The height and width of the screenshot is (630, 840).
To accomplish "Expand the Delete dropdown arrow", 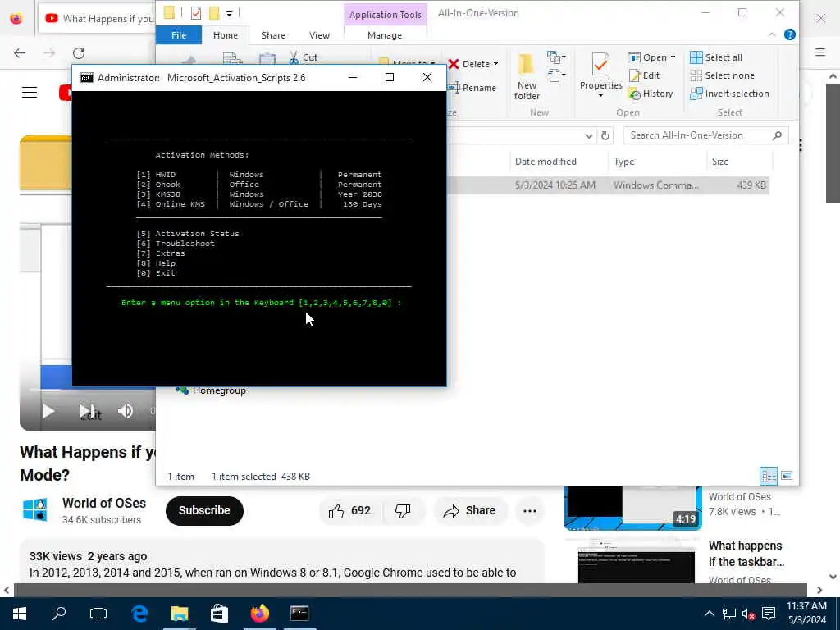I will 495,64.
